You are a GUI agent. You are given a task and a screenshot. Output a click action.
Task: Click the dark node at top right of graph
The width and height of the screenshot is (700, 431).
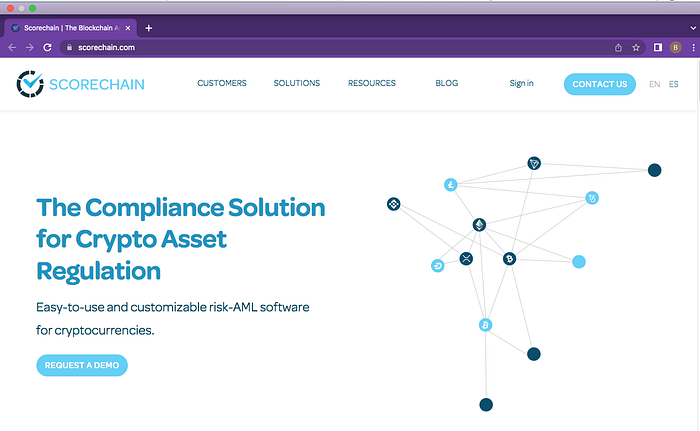[x=654, y=170]
